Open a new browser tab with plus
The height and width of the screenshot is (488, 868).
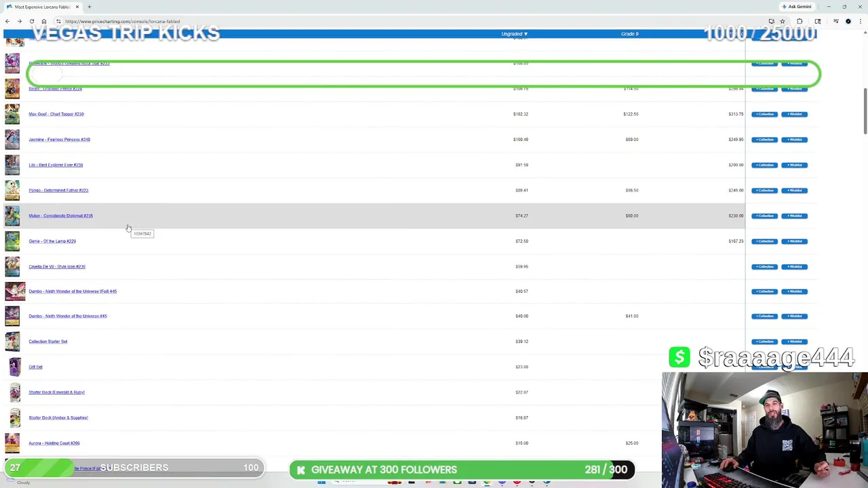[89, 7]
